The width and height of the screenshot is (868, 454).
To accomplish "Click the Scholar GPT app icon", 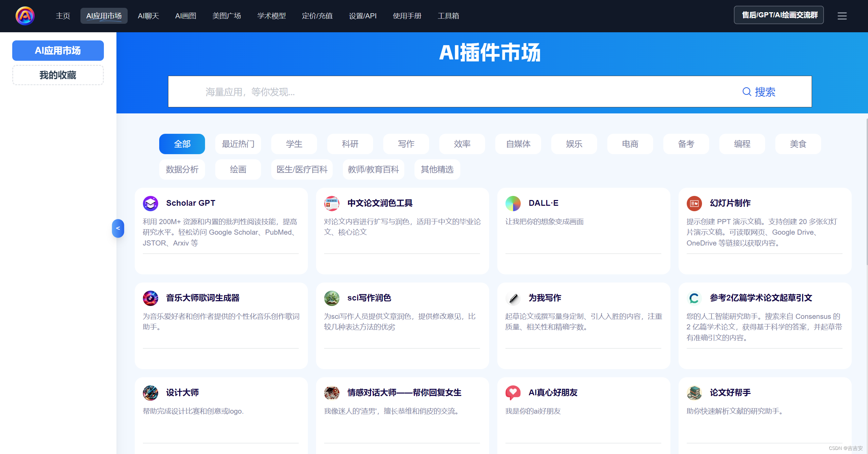I will click(150, 203).
